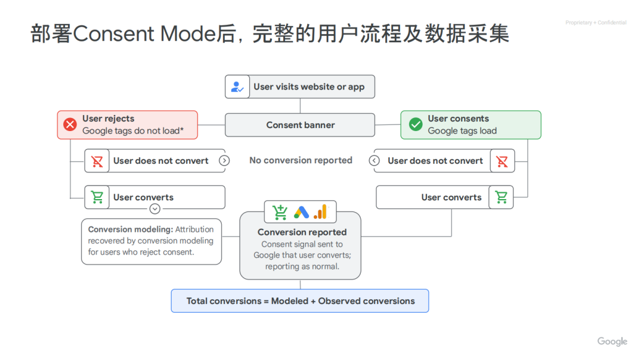
Task: Click the left 'User does not convert' label
Action: 161,161
